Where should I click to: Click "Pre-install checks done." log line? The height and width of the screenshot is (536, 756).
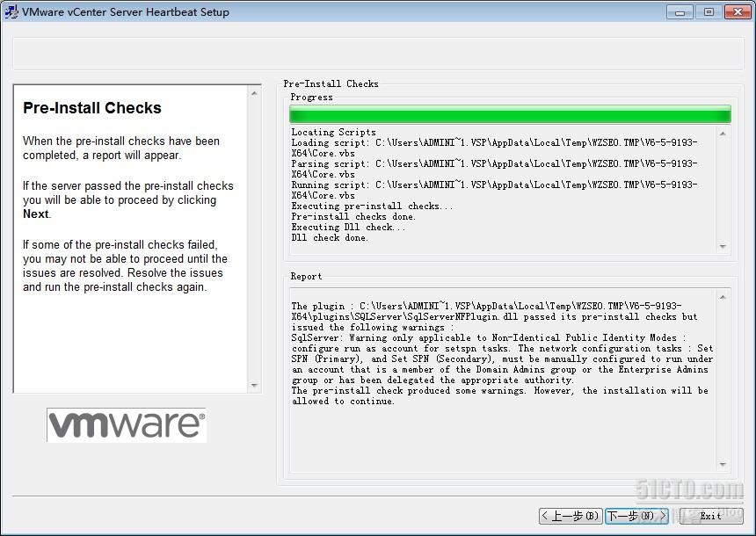(x=353, y=217)
